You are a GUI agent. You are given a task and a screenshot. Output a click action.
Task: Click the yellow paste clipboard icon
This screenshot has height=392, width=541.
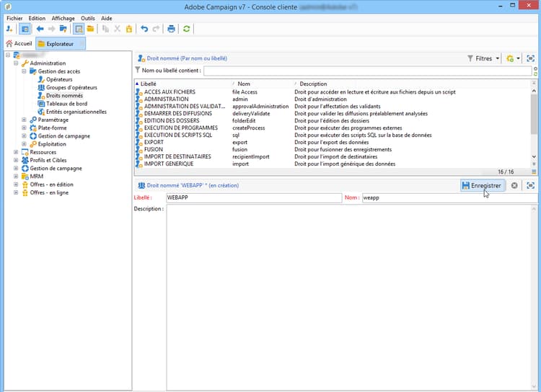pyautogui.click(x=129, y=29)
